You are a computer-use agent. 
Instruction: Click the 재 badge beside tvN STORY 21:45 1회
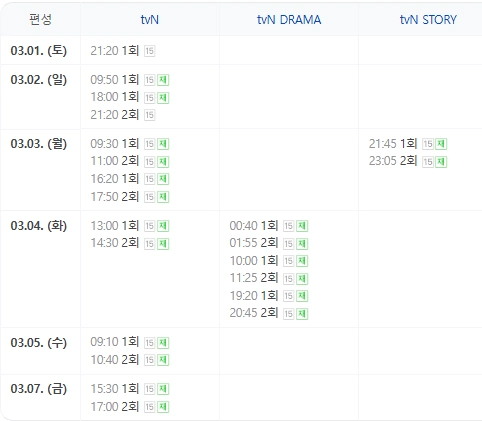point(441,144)
